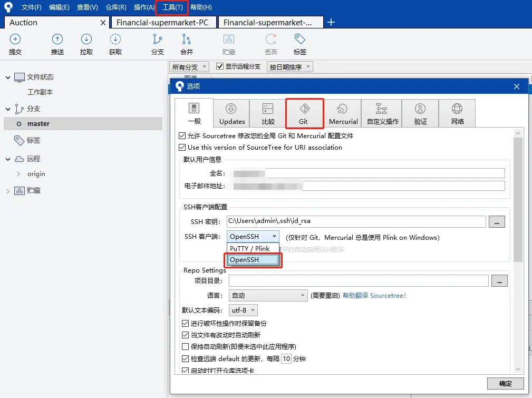Toggle keep refreshing when app not focused

pos(185,346)
